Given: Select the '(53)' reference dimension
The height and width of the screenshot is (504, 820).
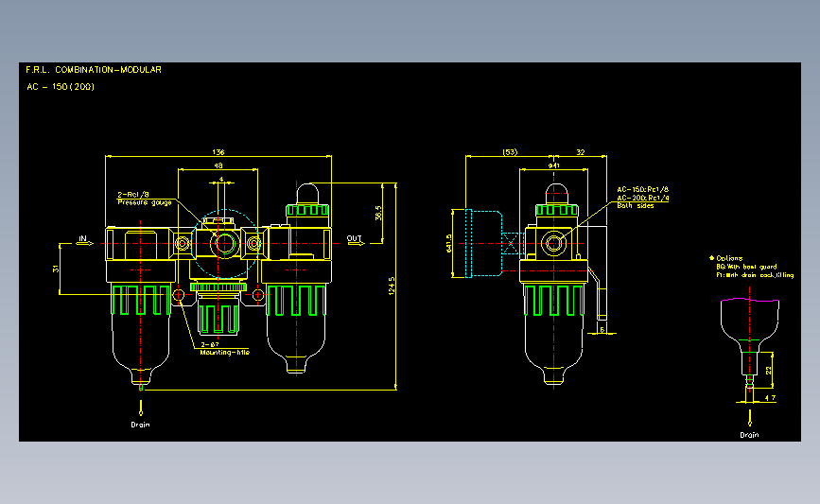Looking at the screenshot, I should [510, 152].
